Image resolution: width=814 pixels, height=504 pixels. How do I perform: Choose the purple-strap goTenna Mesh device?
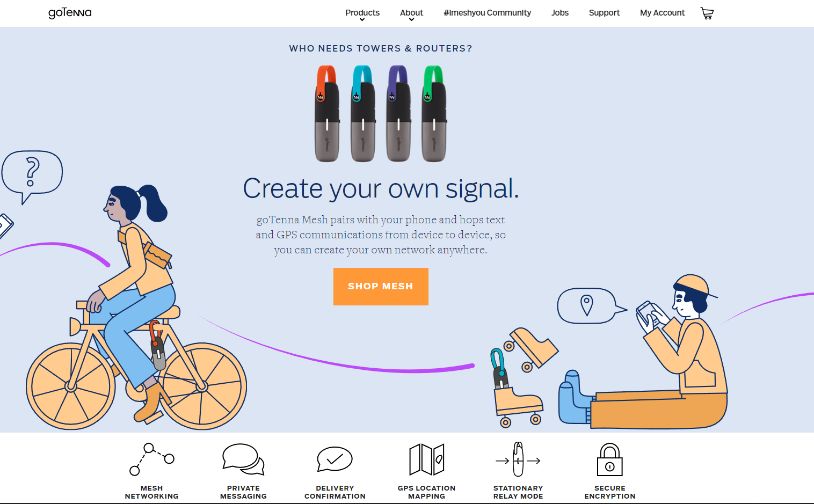click(398, 113)
